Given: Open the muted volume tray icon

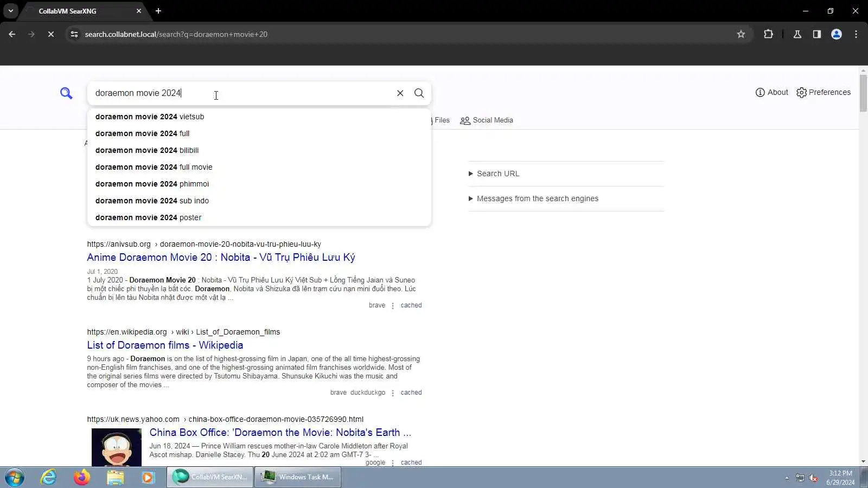Looking at the screenshot, I should tap(813, 478).
